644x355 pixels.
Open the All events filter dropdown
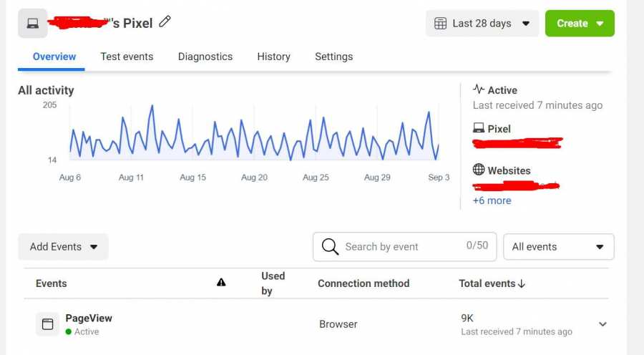coord(558,247)
